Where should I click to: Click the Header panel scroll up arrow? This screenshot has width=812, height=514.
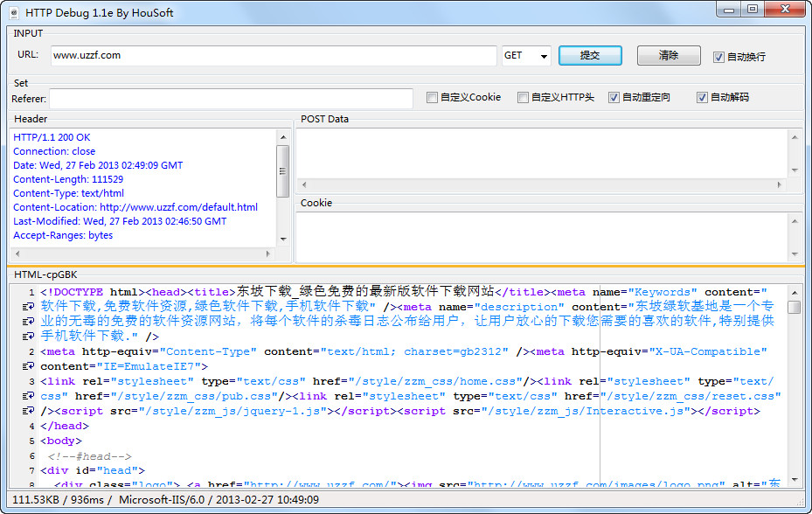pos(282,137)
